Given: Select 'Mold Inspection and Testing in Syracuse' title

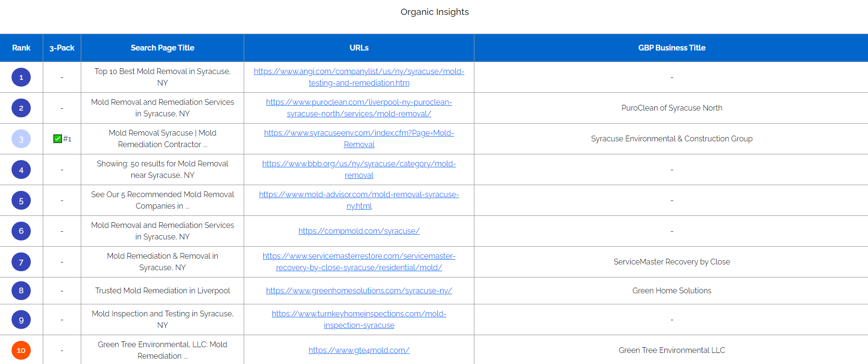Looking at the screenshot, I should tap(162, 319).
